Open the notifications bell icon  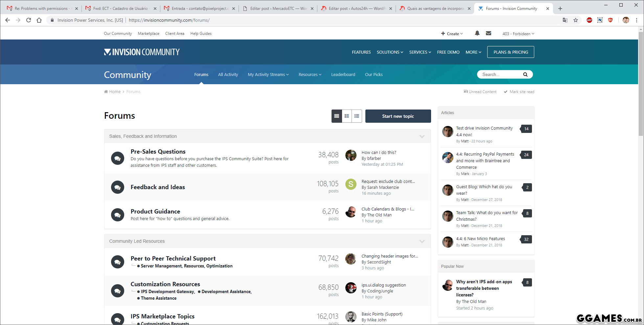(x=477, y=33)
